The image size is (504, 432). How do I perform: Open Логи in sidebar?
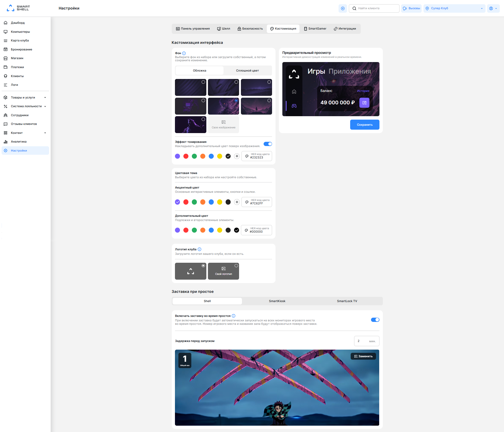click(x=25, y=85)
